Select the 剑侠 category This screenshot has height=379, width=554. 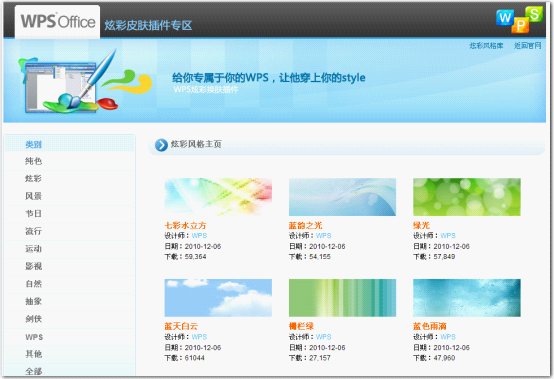[x=34, y=319]
